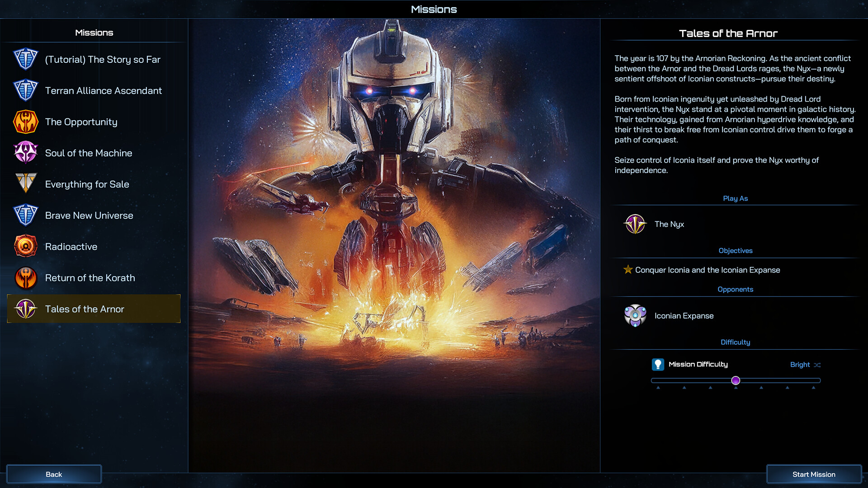868x488 pixels.
Task: Select the Return of the Korath icon
Action: click(x=26, y=278)
